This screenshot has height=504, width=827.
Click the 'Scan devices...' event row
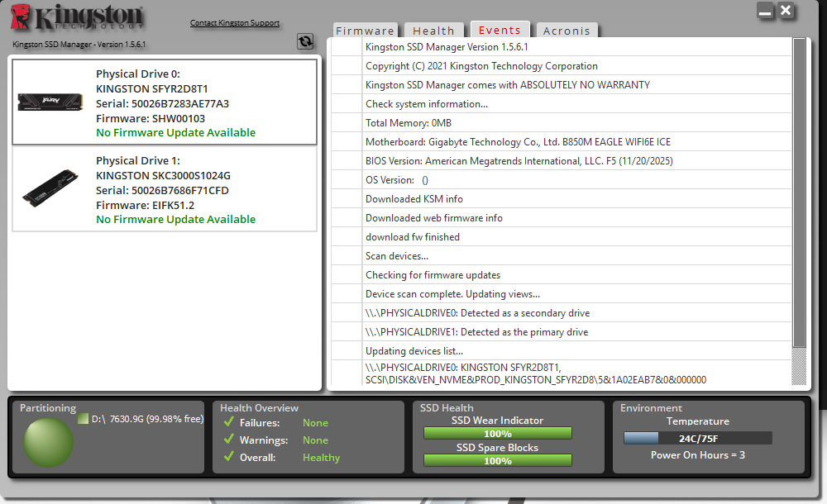click(562, 255)
